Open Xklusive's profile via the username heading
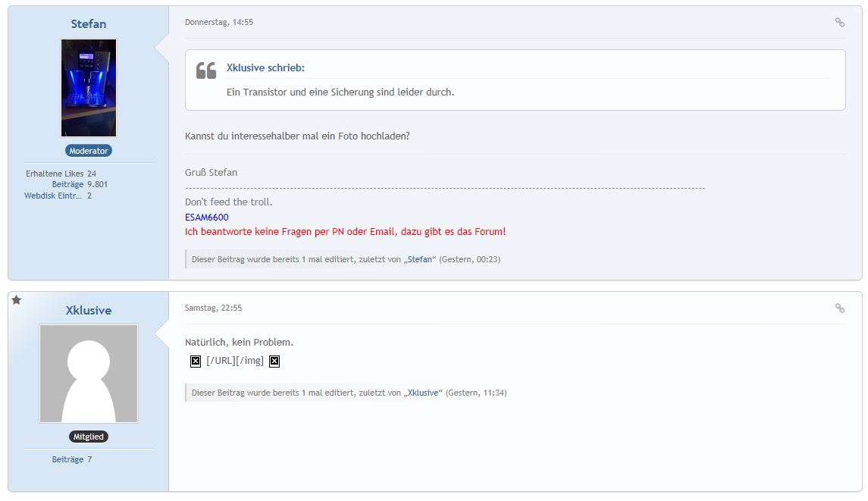Image resolution: width=868 pixels, height=501 pixels. click(89, 310)
